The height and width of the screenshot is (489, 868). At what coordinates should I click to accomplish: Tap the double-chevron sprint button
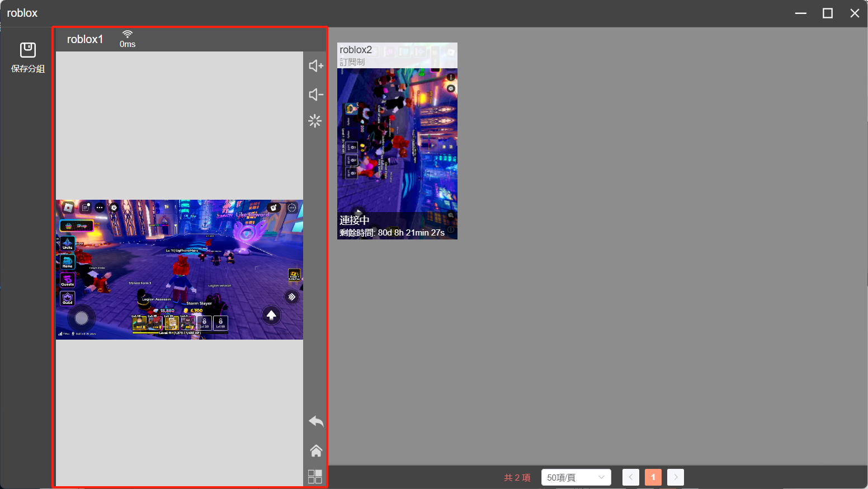[291, 297]
